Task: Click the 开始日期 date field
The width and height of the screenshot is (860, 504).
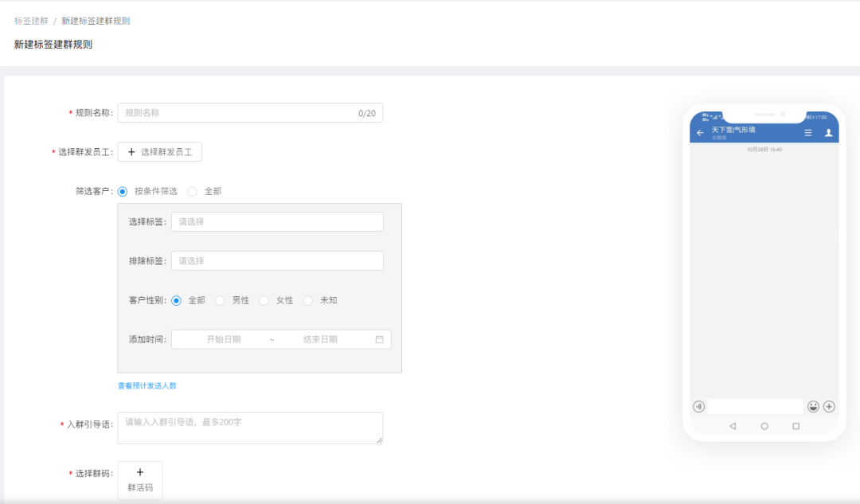Action: click(224, 339)
